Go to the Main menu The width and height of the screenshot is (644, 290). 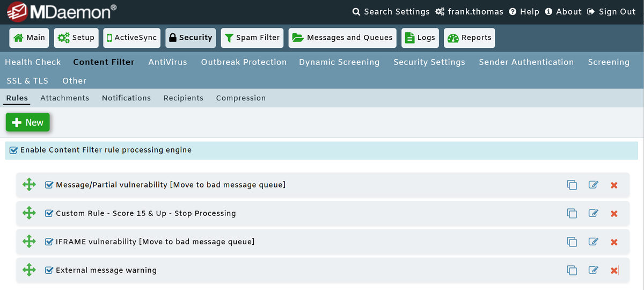point(30,38)
